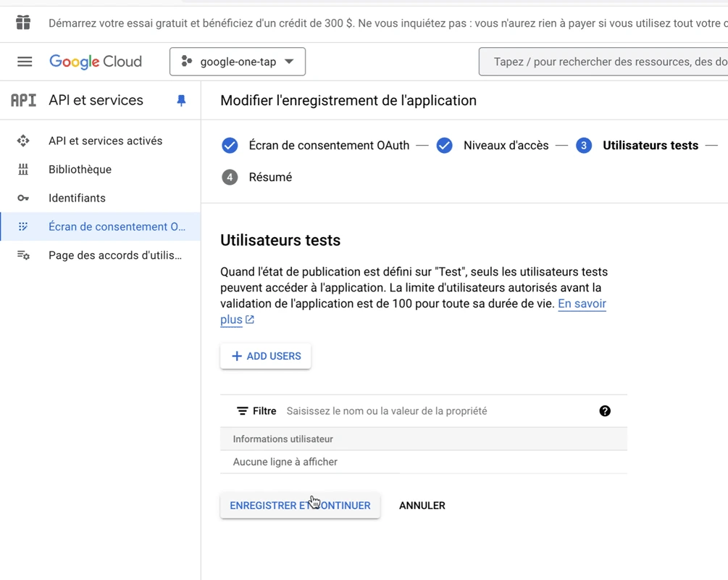Click the Filtre icon in table
728x580 pixels.
[243, 411]
